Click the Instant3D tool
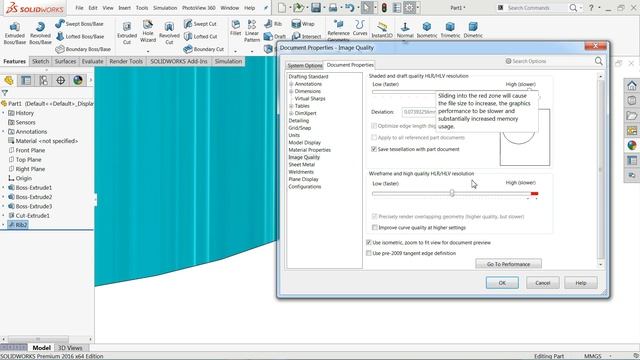The height and width of the screenshot is (360, 640). tap(382, 30)
